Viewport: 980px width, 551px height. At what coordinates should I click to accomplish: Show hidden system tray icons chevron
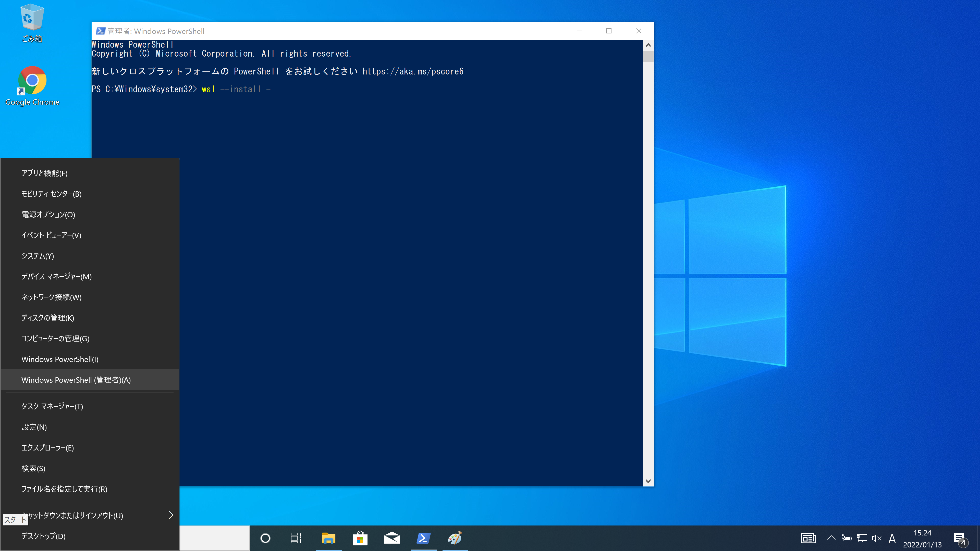831,538
